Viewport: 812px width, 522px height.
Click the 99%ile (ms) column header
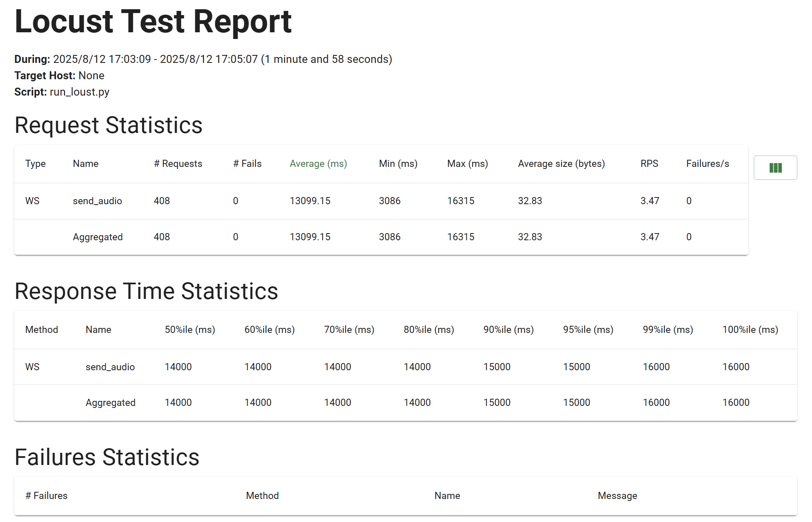point(667,330)
